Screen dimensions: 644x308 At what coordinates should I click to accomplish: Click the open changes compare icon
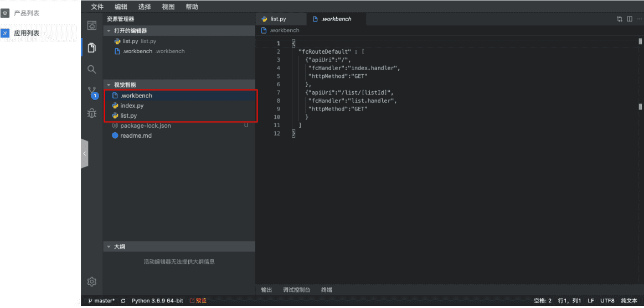(x=620, y=19)
